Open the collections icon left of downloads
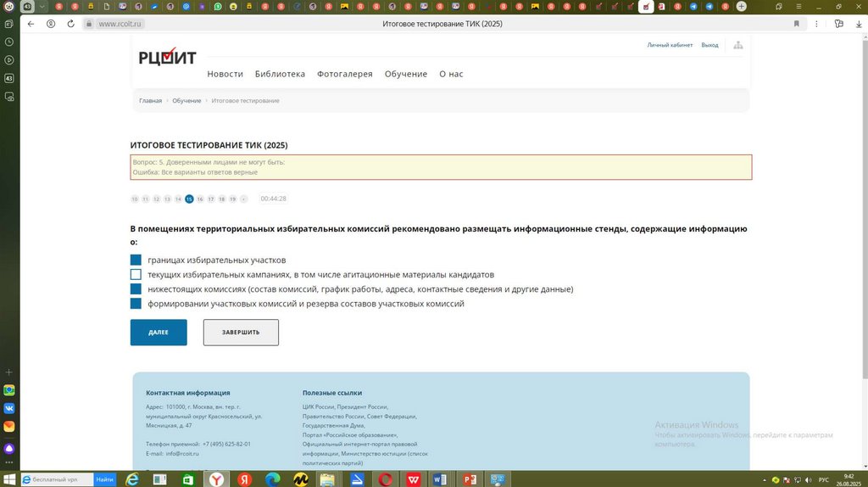Image resolution: width=868 pixels, height=487 pixels. pos(839,24)
